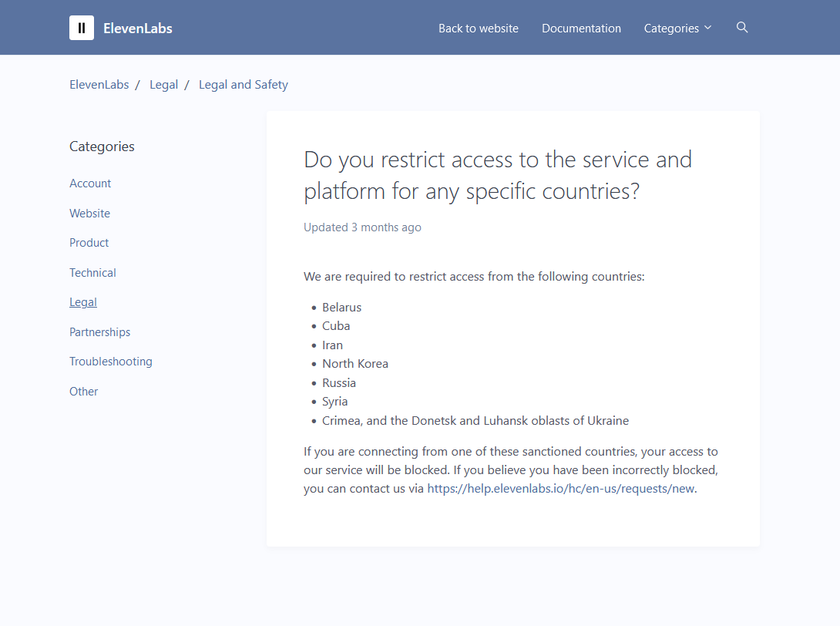Click the 'Iran' list item
The width and height of the screenshot is (840, 626).
point(332,345)
